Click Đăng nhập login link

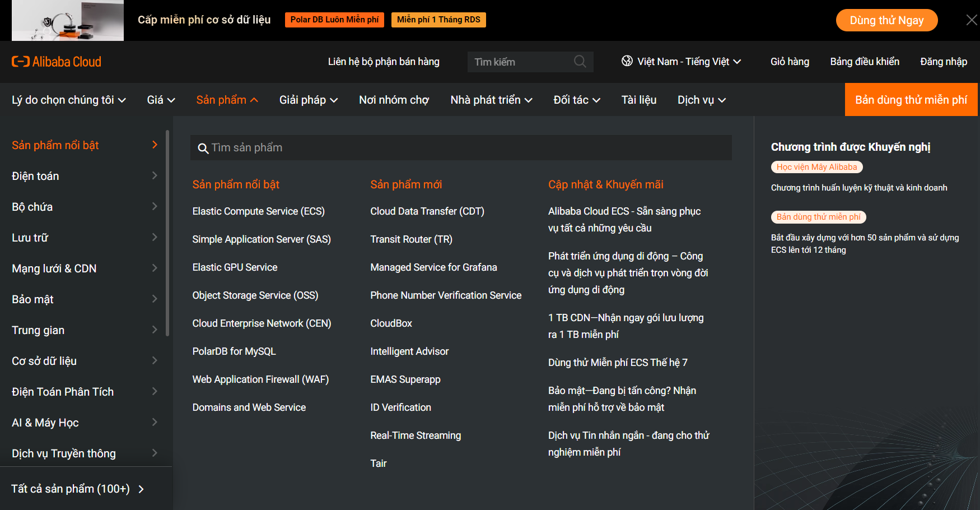944,62
